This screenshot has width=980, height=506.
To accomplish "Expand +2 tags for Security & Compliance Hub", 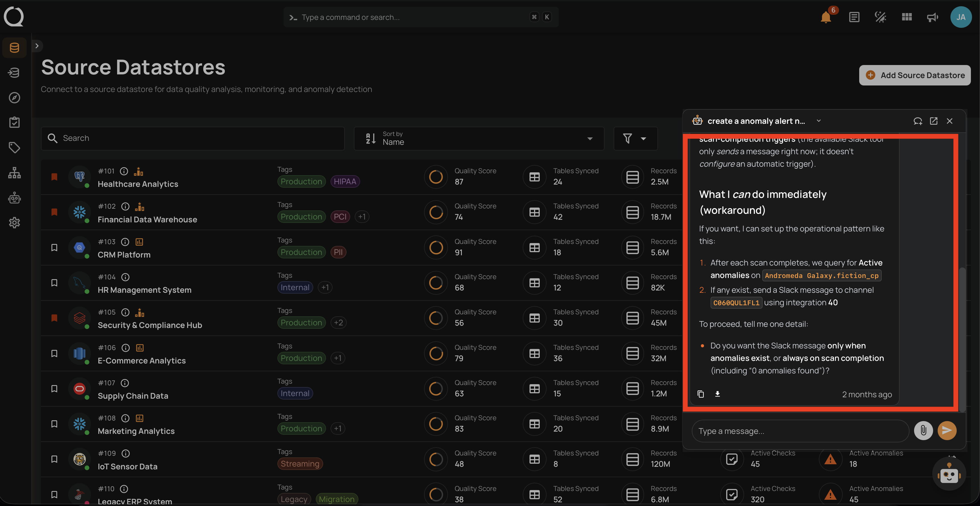I will 338,323.
